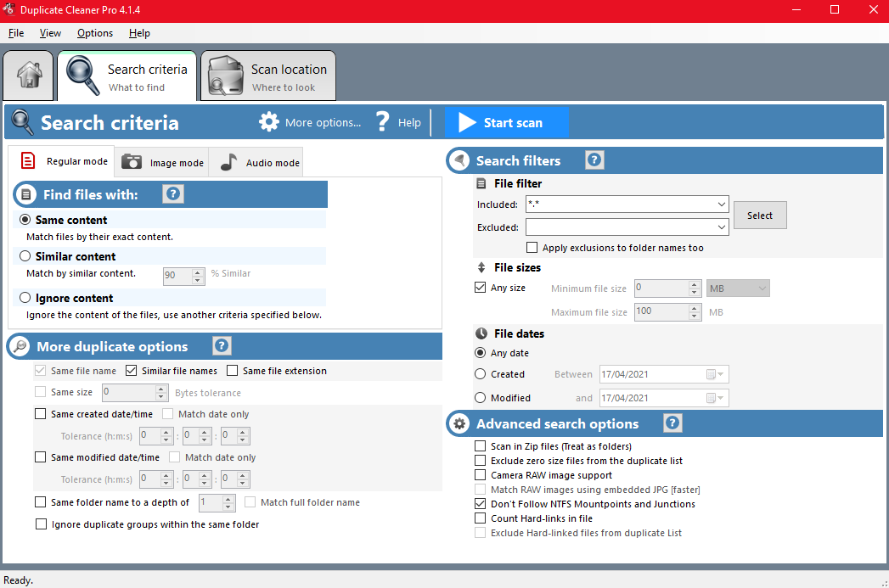Click More options... link text
The height and width of the screenshot is (588, 889).
[x=323, y=122]
